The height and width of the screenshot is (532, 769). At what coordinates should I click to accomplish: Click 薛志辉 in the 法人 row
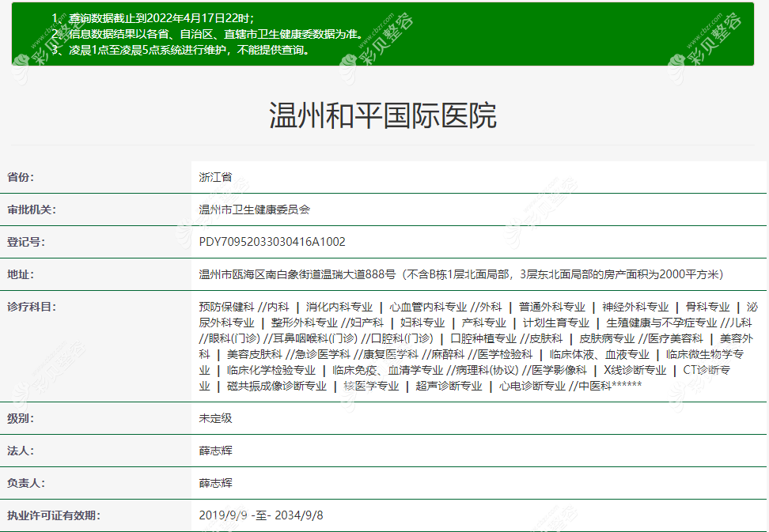pyautogui.click(x=215, y=451)
